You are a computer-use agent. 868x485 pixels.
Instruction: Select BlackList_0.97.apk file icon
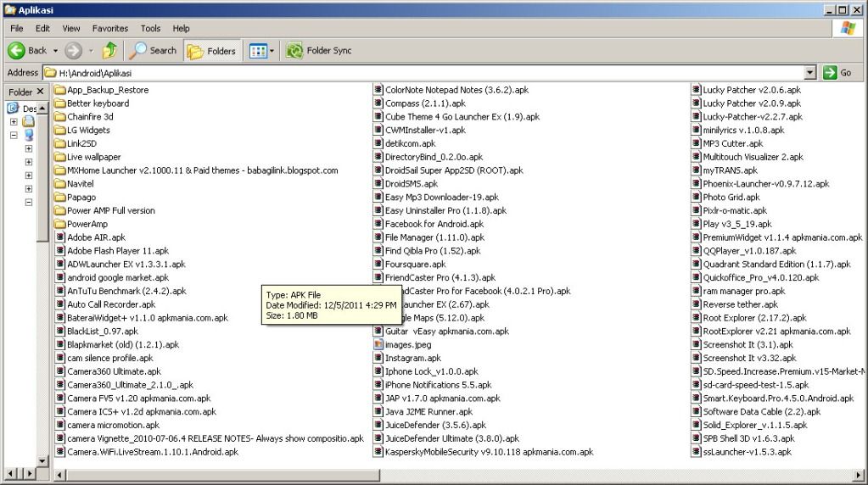click(x=60, y=332)
